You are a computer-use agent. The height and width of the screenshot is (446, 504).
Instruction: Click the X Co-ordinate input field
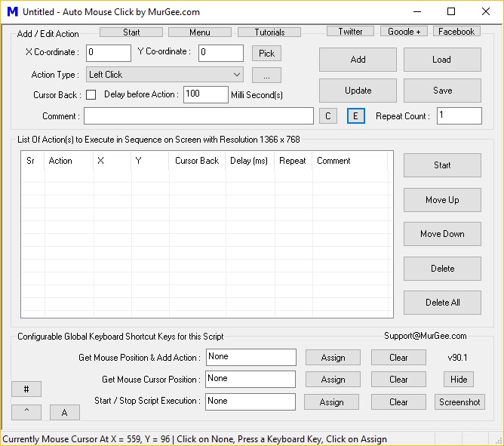[x=109, y=53]
